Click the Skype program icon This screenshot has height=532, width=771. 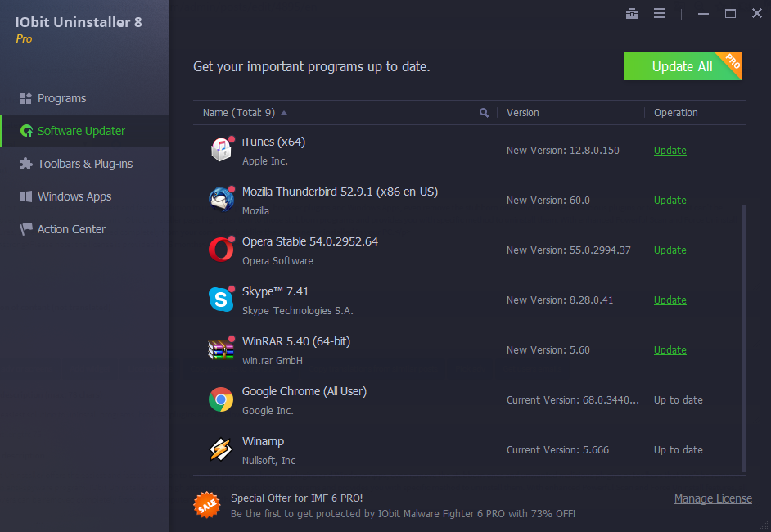tap(221, 299)
